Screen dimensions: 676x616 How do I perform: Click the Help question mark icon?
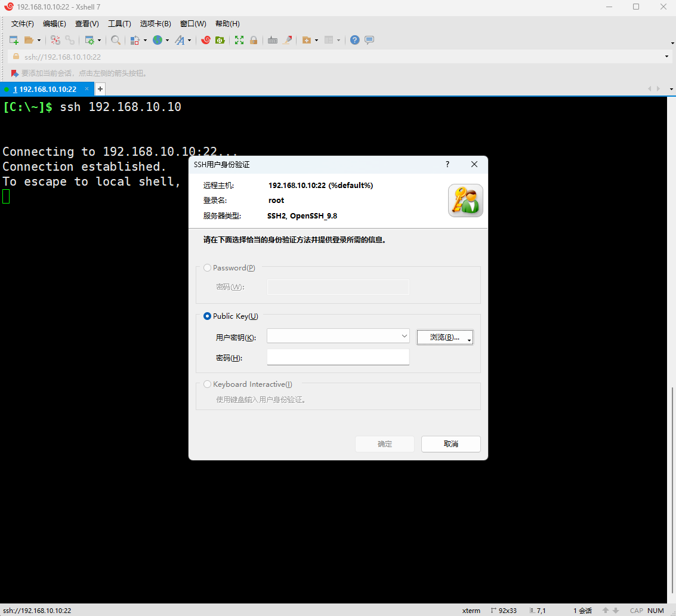[355, 40]
